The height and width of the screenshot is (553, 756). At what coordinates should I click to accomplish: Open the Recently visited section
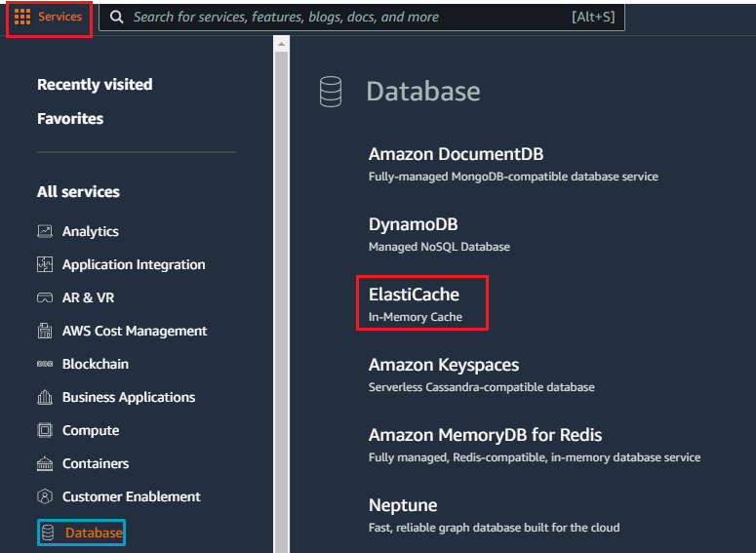[95, 85]
